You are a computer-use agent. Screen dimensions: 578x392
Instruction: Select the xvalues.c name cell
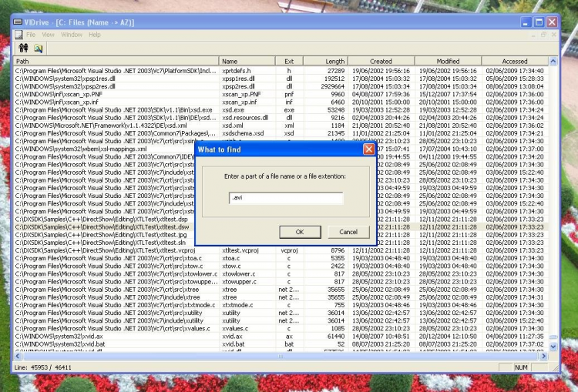pyautogui.click(x=235, y=328)
